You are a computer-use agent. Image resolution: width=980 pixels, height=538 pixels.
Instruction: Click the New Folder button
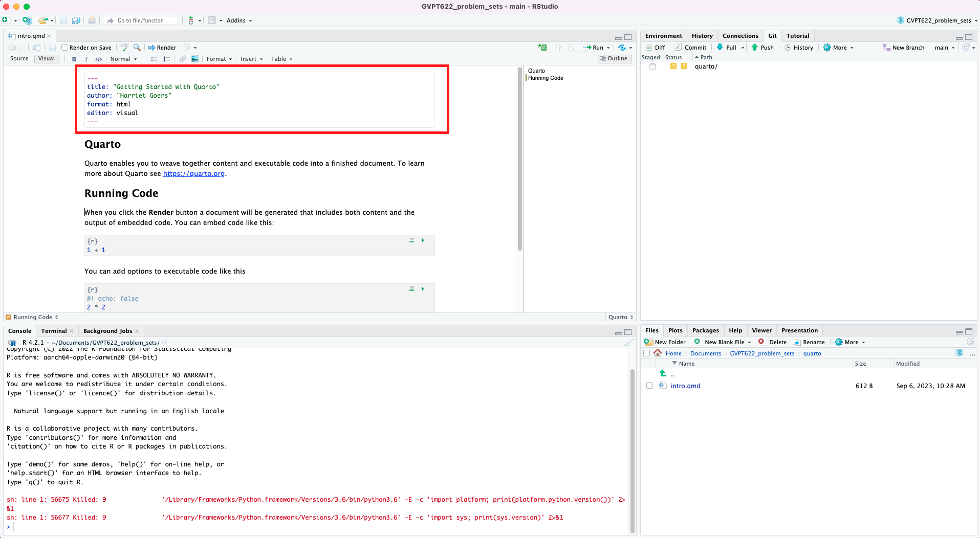(665, 342)
